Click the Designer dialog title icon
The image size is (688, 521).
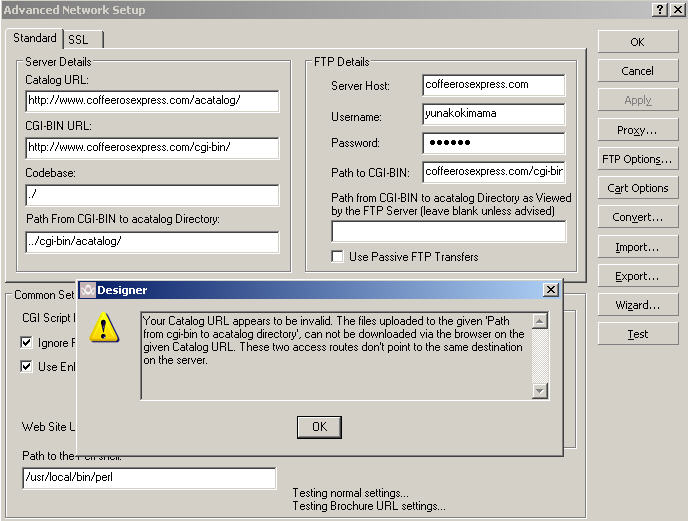(87, 290)
